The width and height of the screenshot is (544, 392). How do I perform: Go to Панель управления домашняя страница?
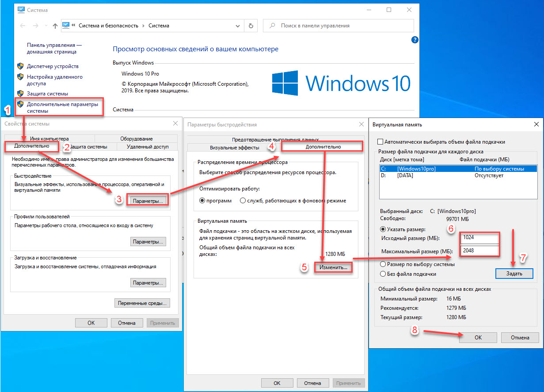point(54,49)
